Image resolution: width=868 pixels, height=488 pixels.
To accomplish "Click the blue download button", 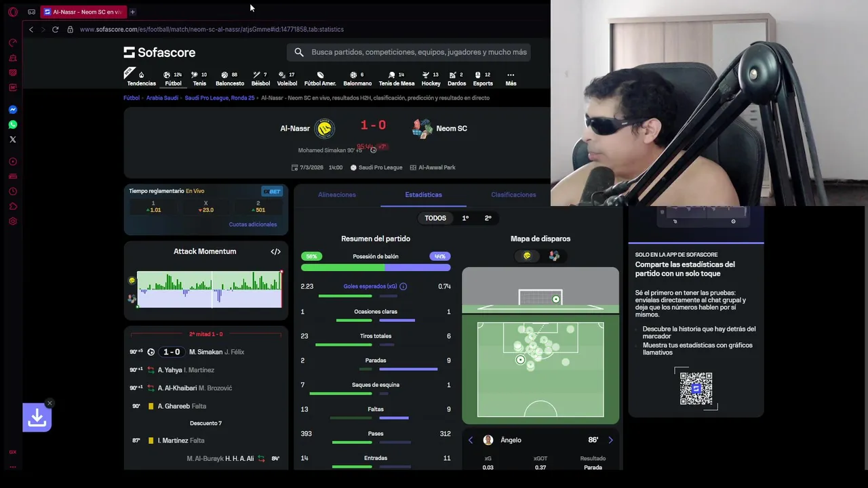I will 37,418.
